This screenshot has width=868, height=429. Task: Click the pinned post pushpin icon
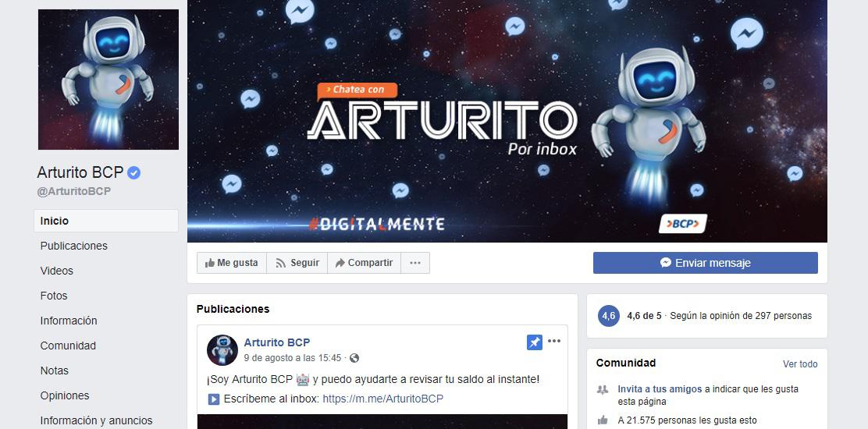coord(534,342)
